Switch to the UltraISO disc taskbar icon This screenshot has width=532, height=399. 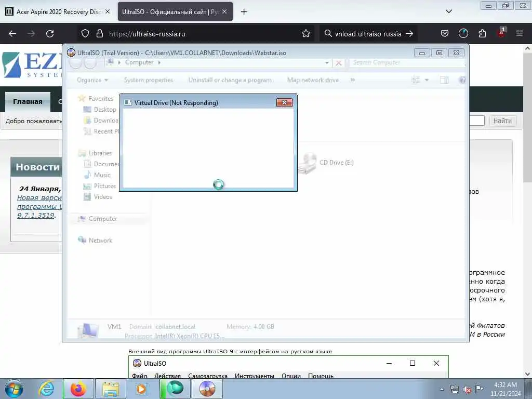click(x=207, y=389)
